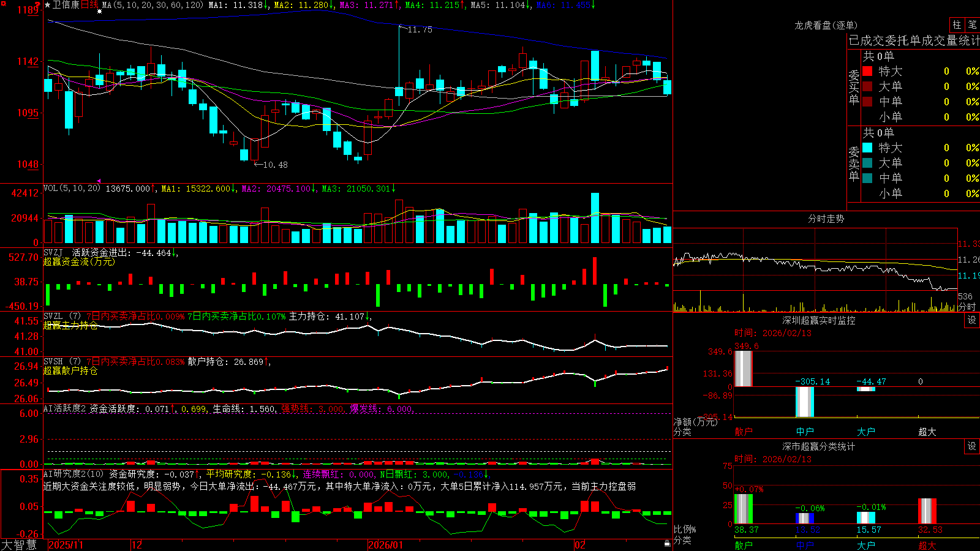The height and width of the screenshot is (551, 980).
Task: Open the VOL(5,10,20) indicator parameters
Action: [72, 188]
